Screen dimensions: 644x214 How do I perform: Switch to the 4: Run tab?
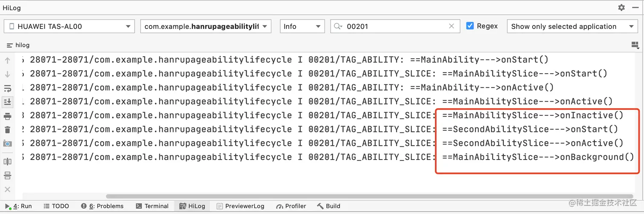tap(19, 206)
